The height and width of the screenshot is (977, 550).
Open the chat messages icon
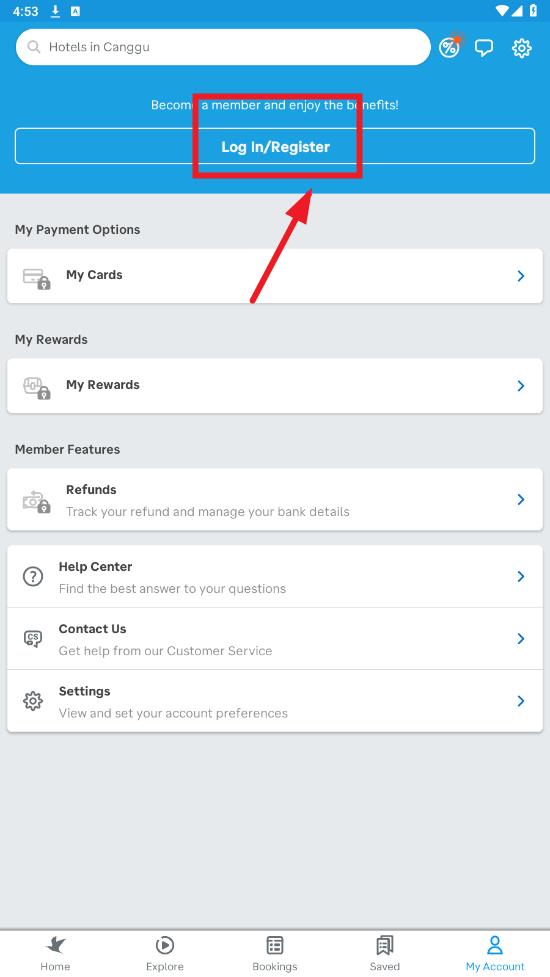click(x=484, y=48)
